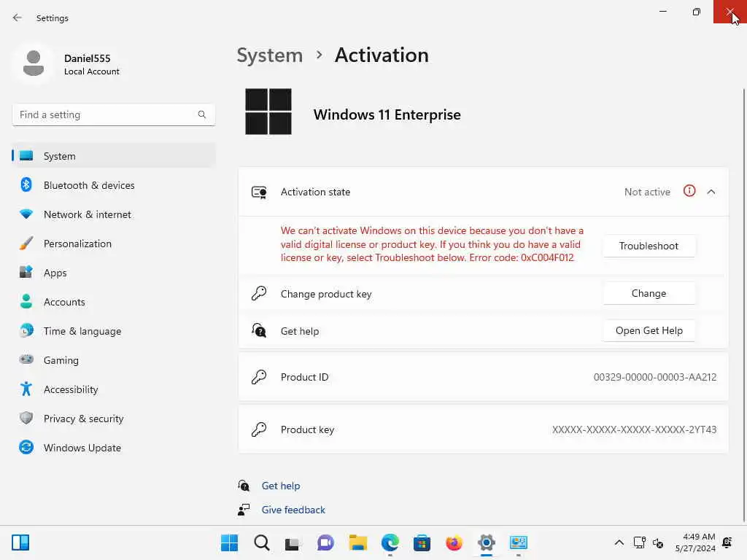
Task: Open Personalization settings
Action: pos(113,244)
